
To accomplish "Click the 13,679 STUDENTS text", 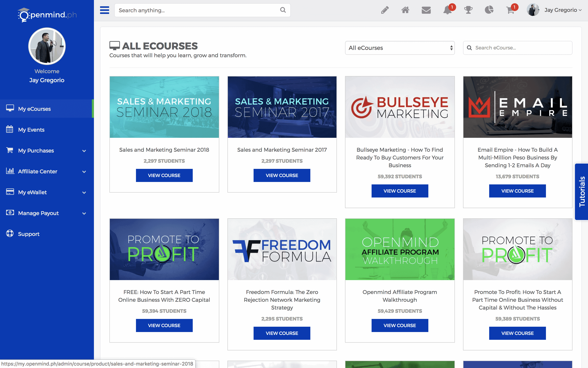I will (x=518, y=177).
